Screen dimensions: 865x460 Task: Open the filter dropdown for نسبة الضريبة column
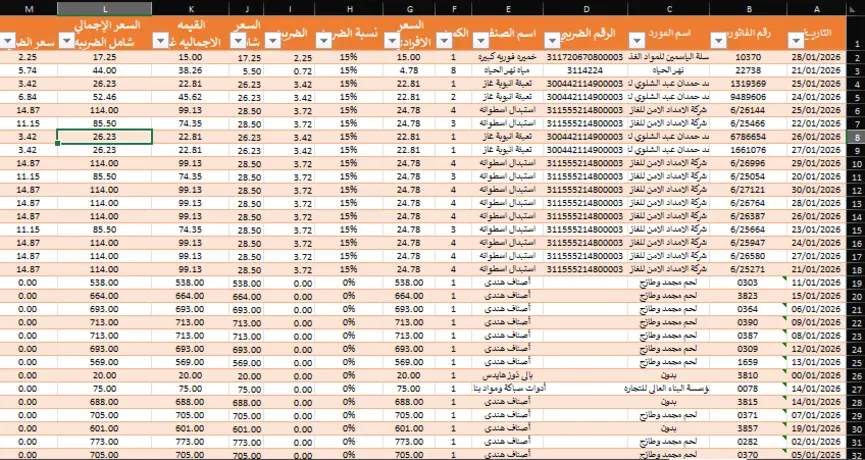tap(324, 41)
